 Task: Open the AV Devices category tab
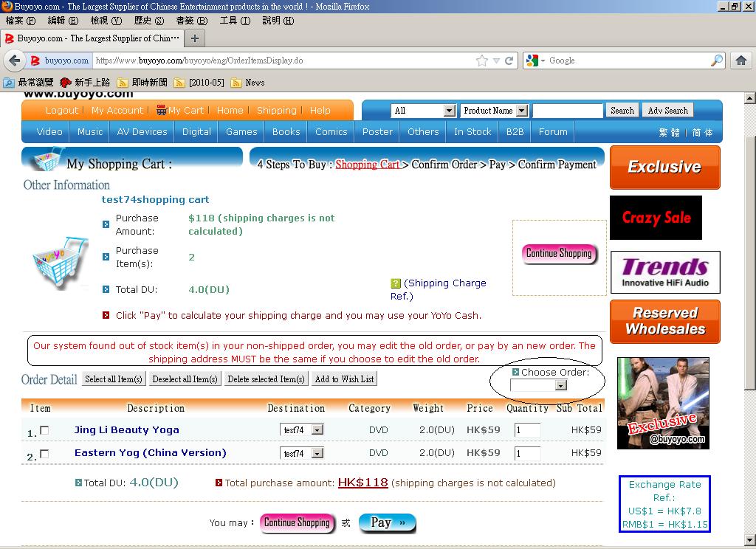(x=142, y=131)
